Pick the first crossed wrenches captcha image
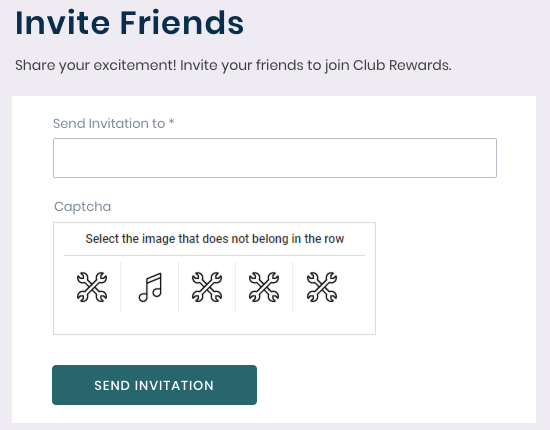 coord(92,287)
